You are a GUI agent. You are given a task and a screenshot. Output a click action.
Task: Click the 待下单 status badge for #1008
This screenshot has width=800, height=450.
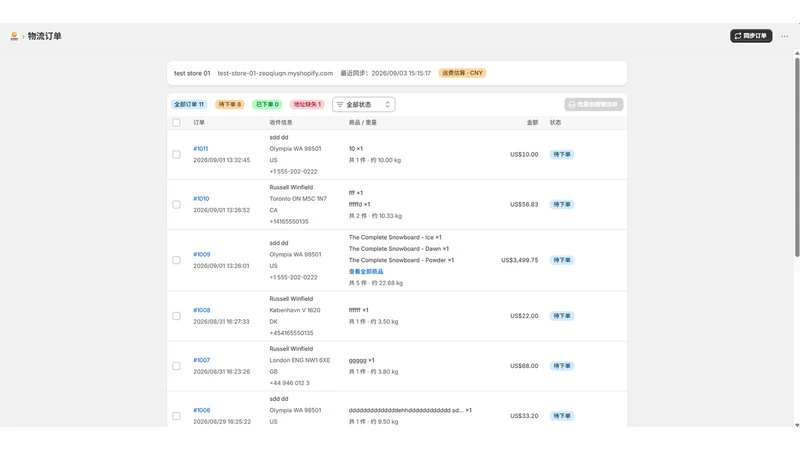pos(562,316)
